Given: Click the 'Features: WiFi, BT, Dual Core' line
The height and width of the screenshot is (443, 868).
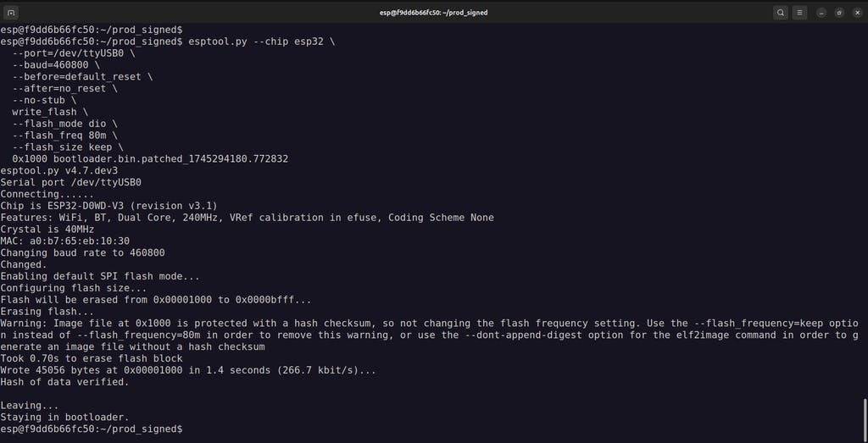Looking at the screenshot, I should click(x=247, y=218).
